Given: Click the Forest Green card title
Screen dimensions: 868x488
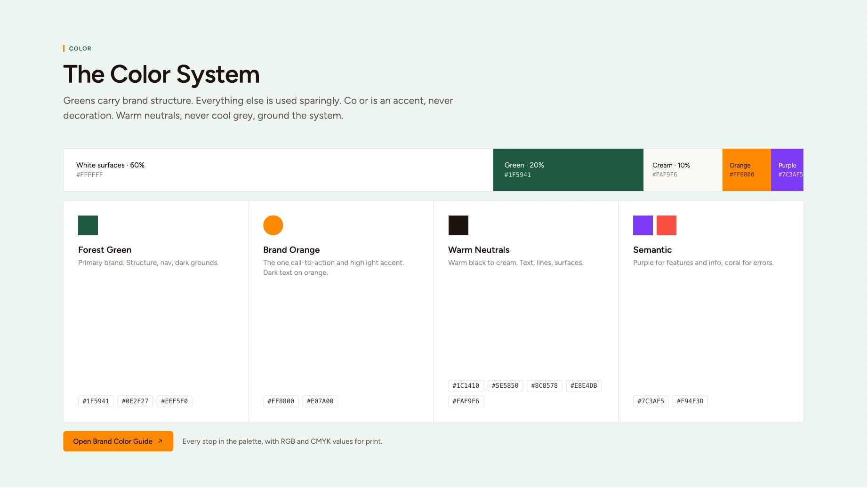Looking at the screenshot, I should (105, 250).
